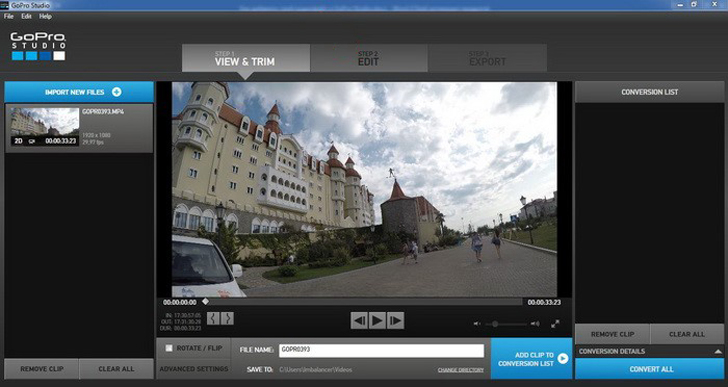
Task: Click Add Clip to Conversion List
Action: [532, 359]
